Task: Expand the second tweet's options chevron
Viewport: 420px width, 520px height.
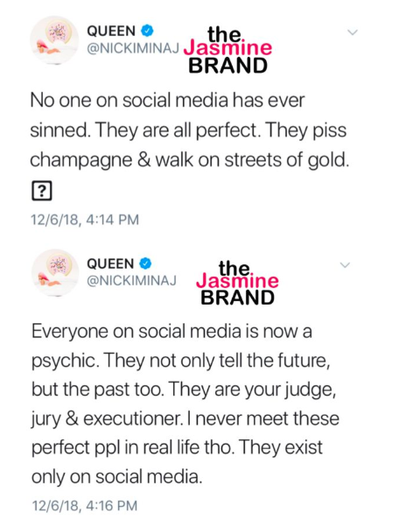Action: coord(345,264)
